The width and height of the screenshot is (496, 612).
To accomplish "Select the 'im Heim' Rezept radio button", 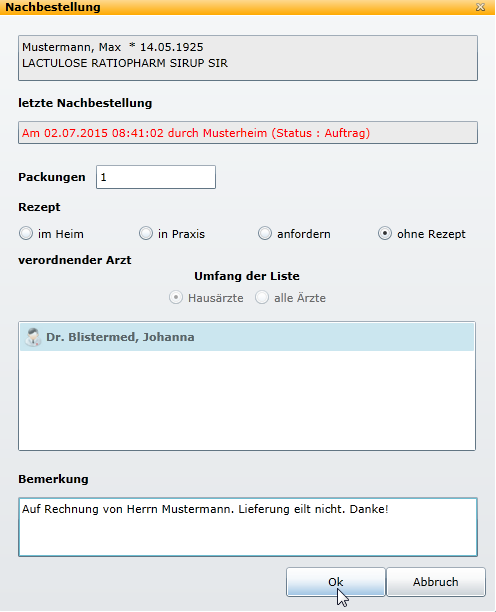I will point(26,233).
